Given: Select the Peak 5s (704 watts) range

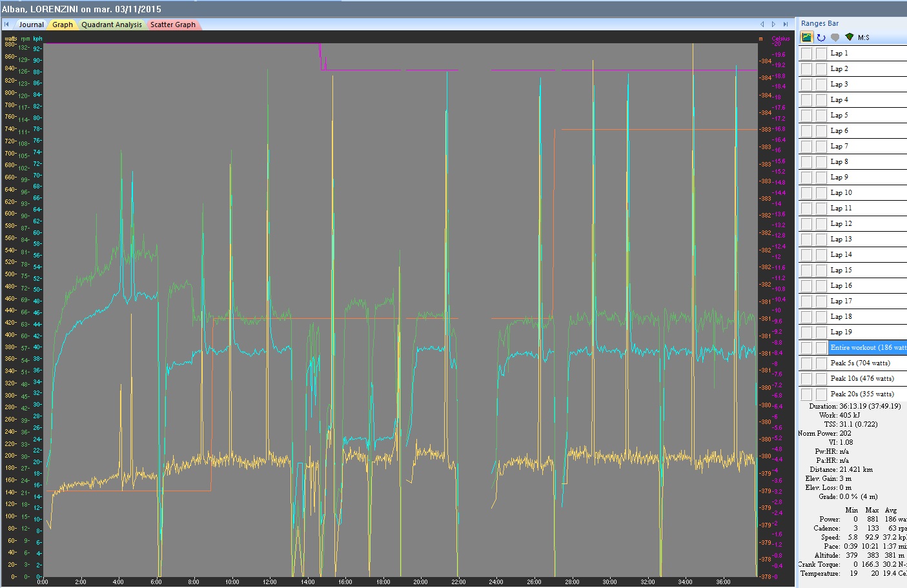Looking at the screenshot, I should click(x=868, y=363).
